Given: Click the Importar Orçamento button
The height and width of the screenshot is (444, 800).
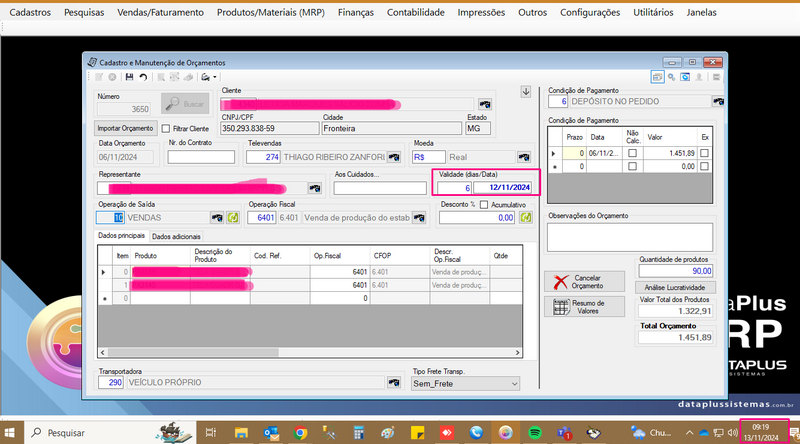Looking at the screenshot, I should [125, 129].
